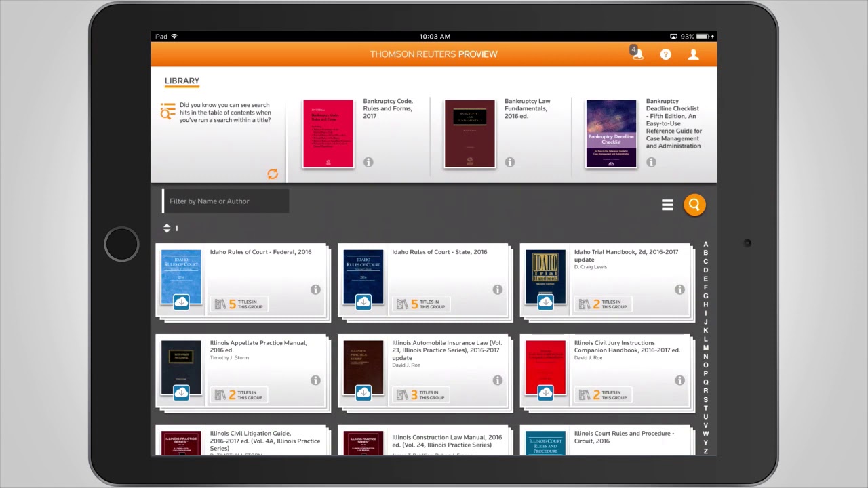Open Bankruptcy Law Fundamentals book cover

pyautogui.click(x=470, y=134)
